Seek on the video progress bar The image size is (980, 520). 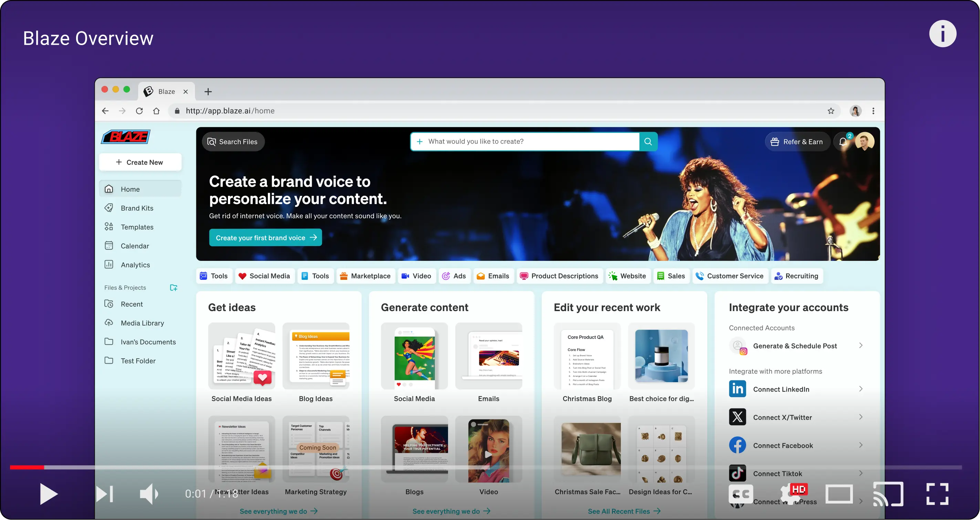click(x=486, y=467)
